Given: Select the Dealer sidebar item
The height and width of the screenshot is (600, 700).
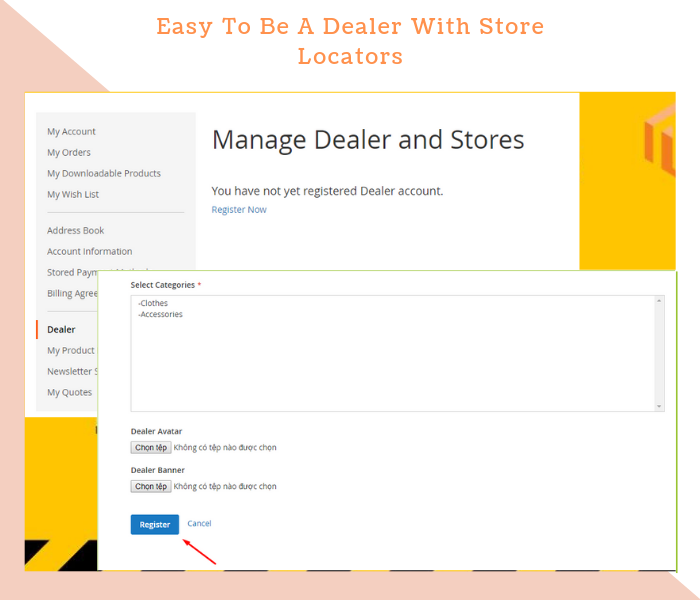Looking at the screenshot, I should click(61, 330).
